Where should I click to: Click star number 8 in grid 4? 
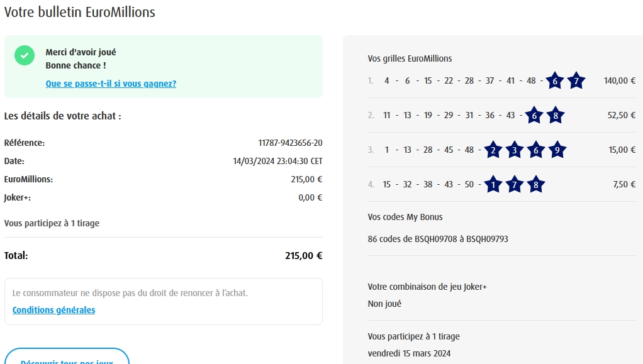click(x=536, y=185)
